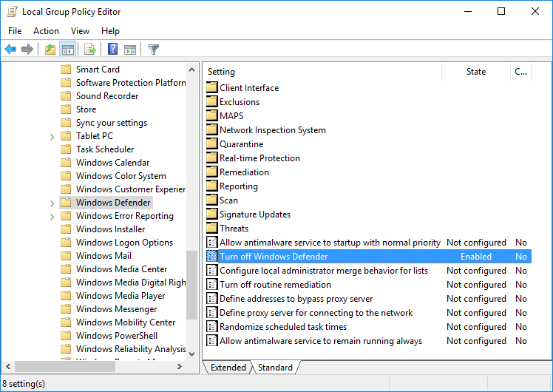Viewport: 553px width, 392px height.
Task: Select Windows Installer in the tree
Action: (x=110, y=229)
